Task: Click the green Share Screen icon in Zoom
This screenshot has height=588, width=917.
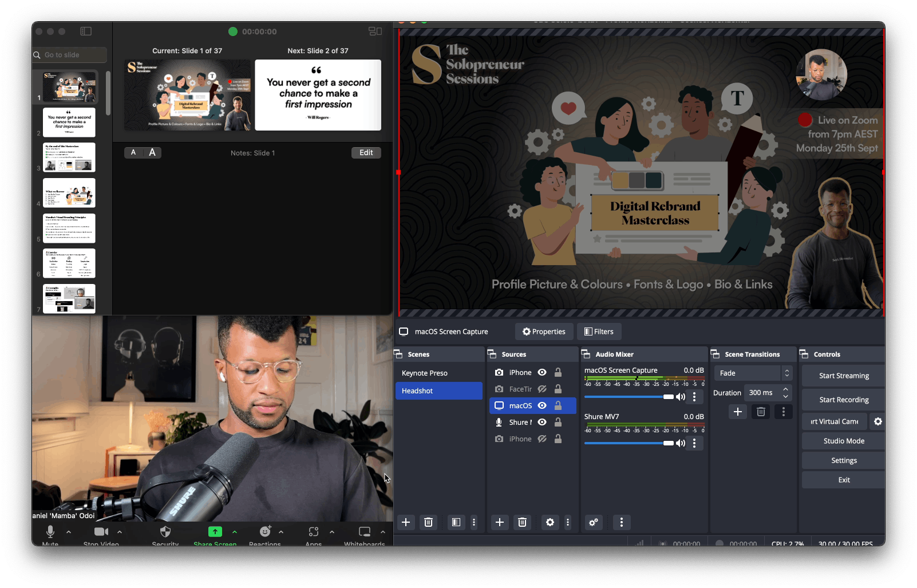Action: (x=215, y=532)
